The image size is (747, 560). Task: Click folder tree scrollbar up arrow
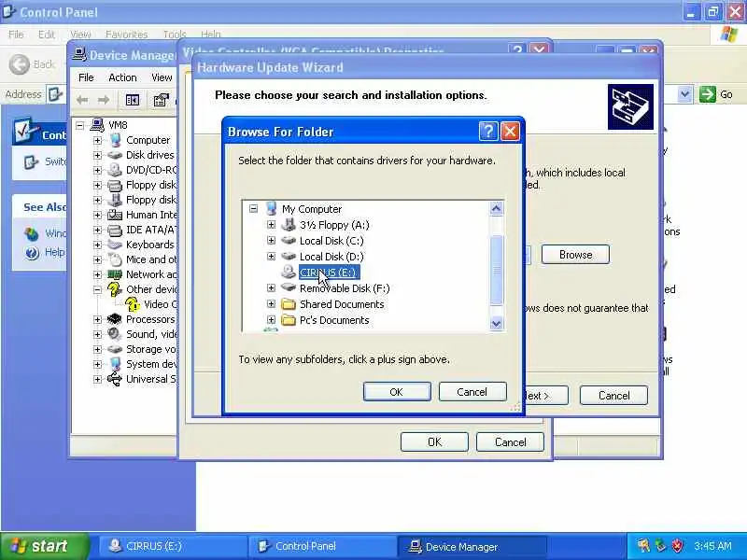(496, 208)
